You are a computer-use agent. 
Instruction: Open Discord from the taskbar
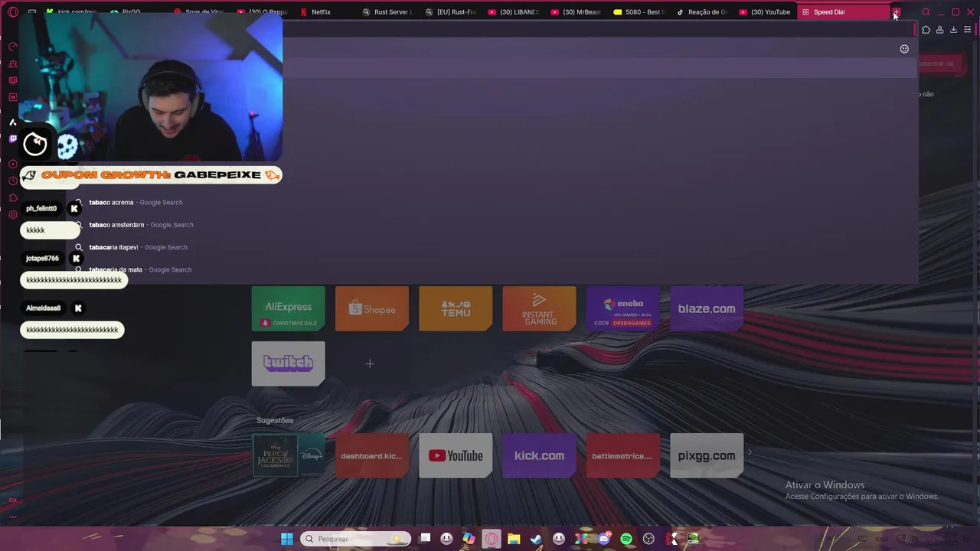pos(604,539)
